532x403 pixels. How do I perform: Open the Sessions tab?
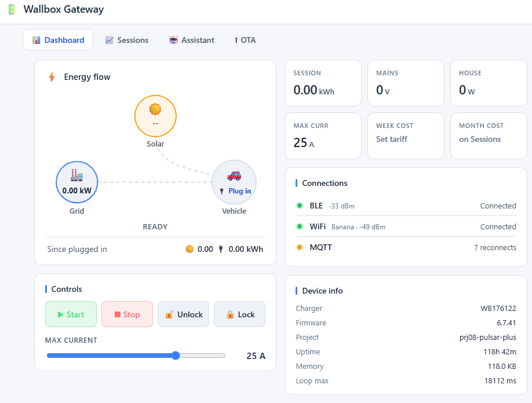point(127,40)
